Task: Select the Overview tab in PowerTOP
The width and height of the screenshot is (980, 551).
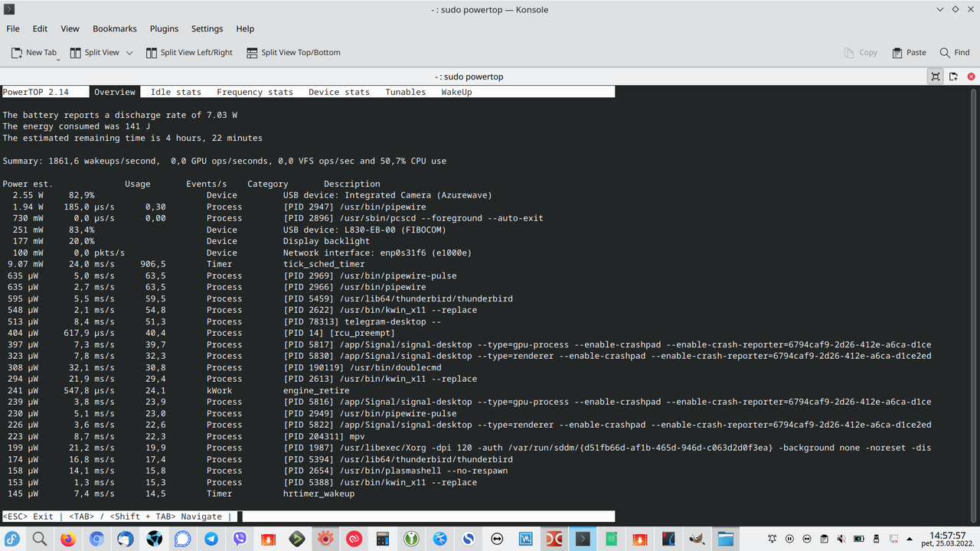Action: point(115,92)
